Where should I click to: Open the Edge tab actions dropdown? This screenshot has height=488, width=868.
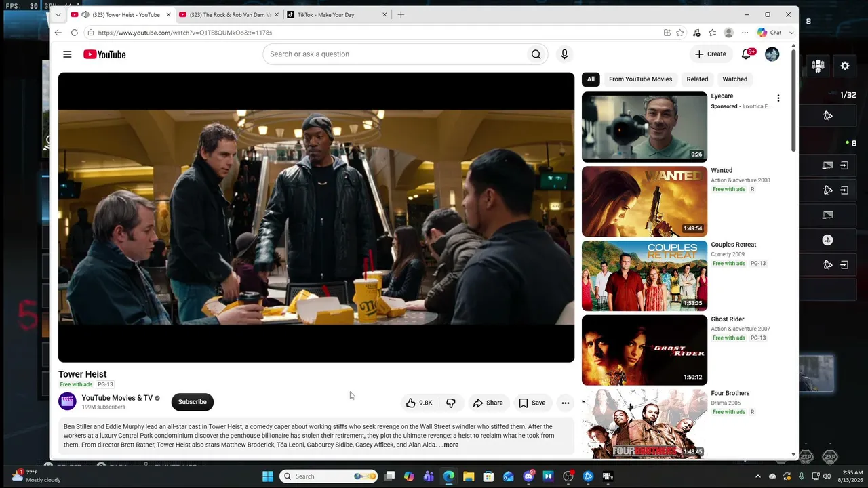[58, 14]
